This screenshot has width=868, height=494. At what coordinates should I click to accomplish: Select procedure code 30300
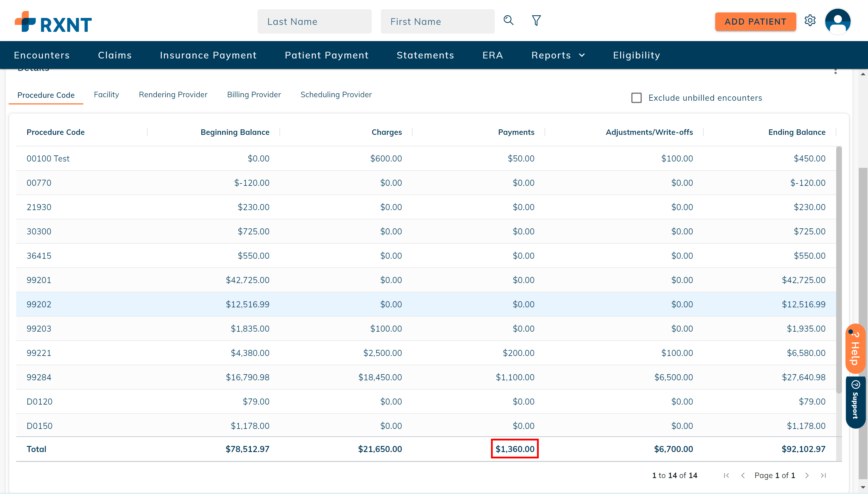tap(426, 232)
